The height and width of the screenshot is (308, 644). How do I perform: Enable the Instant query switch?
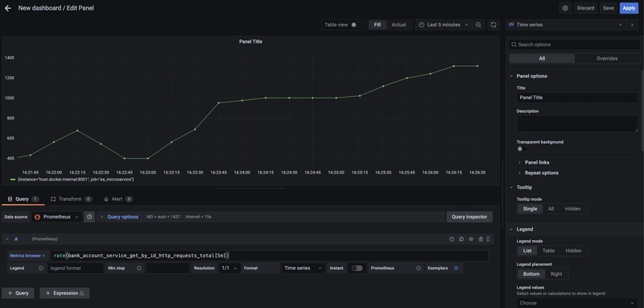[x=357, y=268]
